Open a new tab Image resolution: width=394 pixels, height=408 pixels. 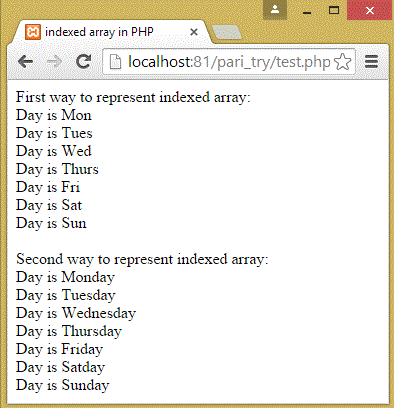pos(227,32)
